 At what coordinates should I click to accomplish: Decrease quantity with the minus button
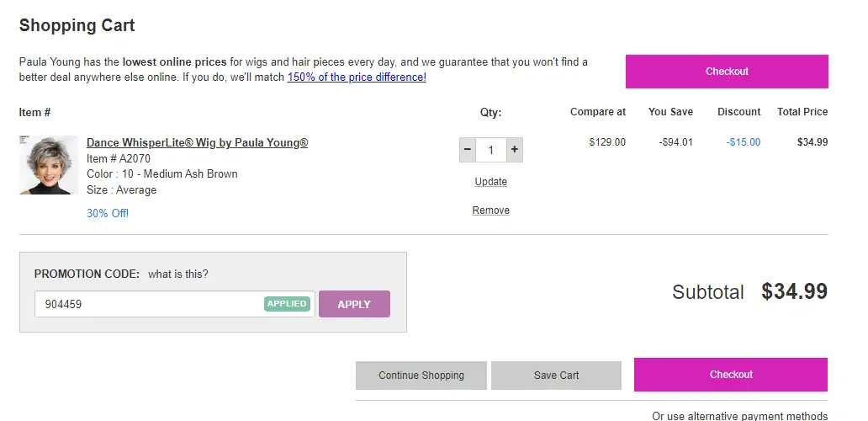tap(468, 151)
